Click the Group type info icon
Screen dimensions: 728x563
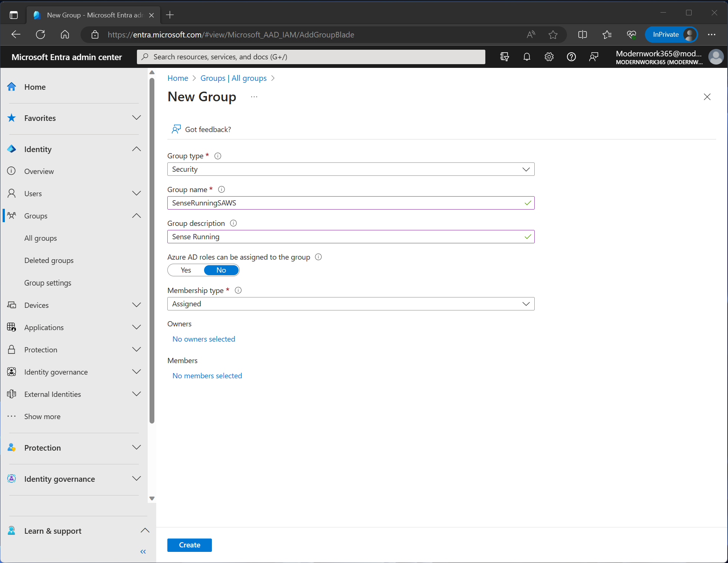coord(218,156)
